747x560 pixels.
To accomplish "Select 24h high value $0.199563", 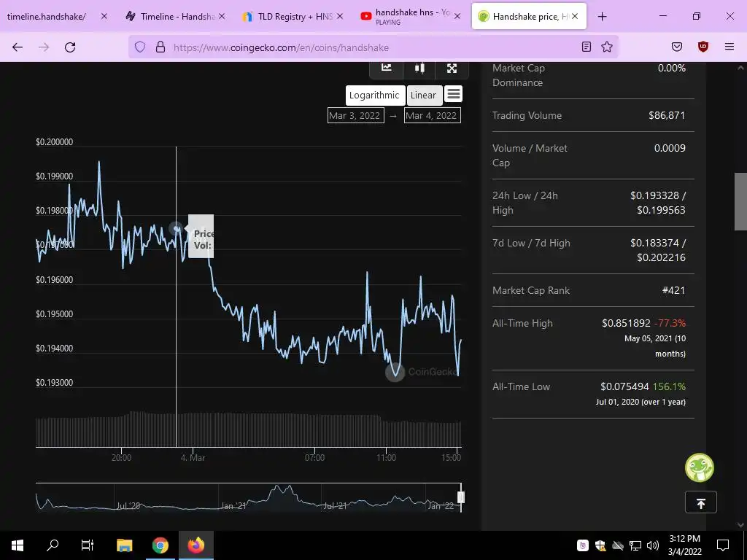I will 661,210.
